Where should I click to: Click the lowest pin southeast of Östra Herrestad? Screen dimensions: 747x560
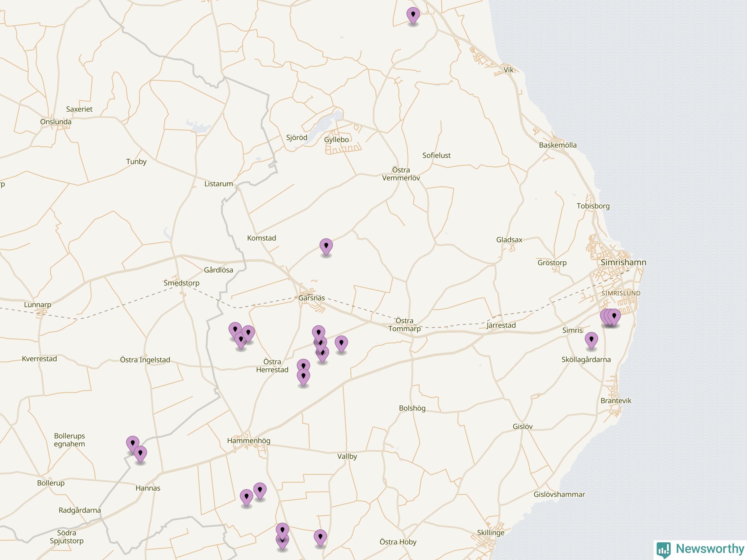[303, 377]
